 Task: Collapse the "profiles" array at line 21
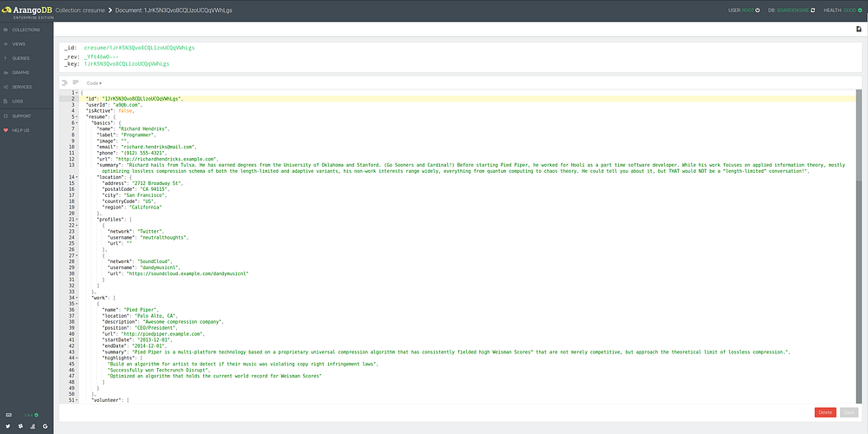76,220
